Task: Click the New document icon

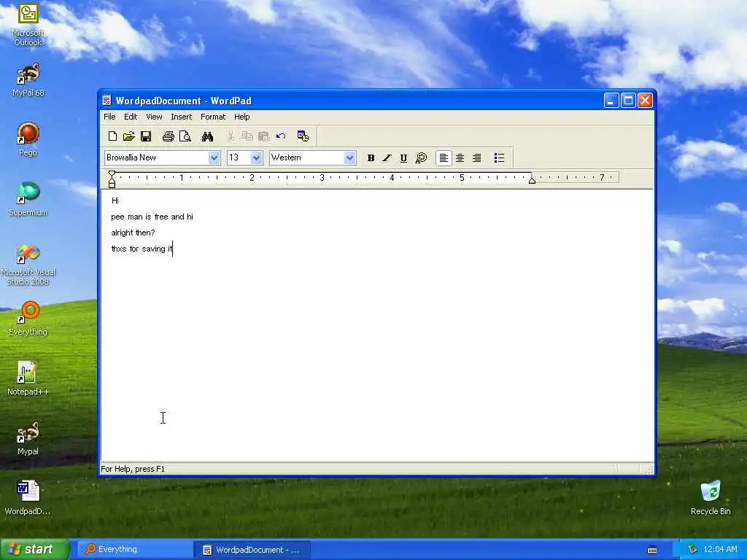Action: 112,136
